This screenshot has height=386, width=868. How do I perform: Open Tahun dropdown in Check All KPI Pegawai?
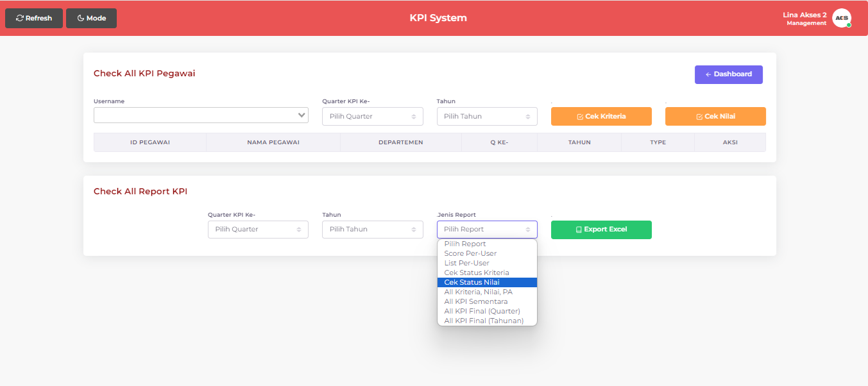tap(487, 117)
